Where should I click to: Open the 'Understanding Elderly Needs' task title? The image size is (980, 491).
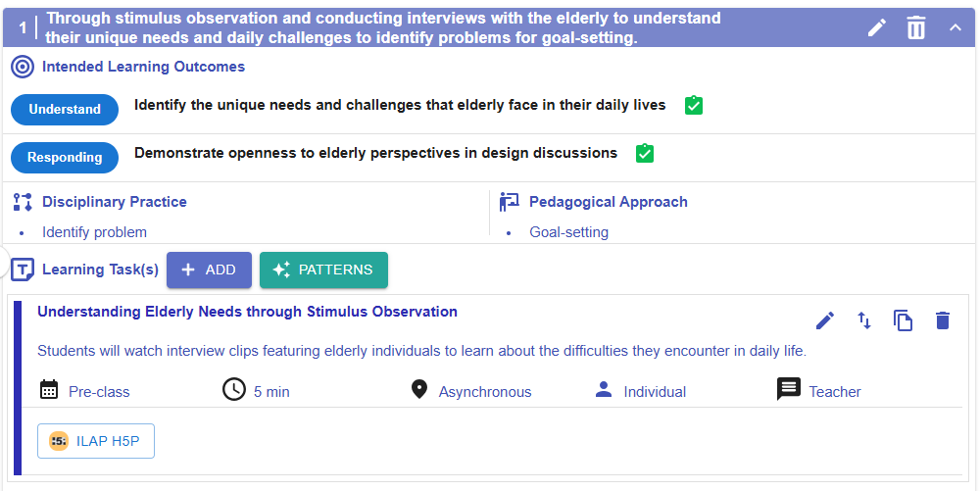pos(247,312)
